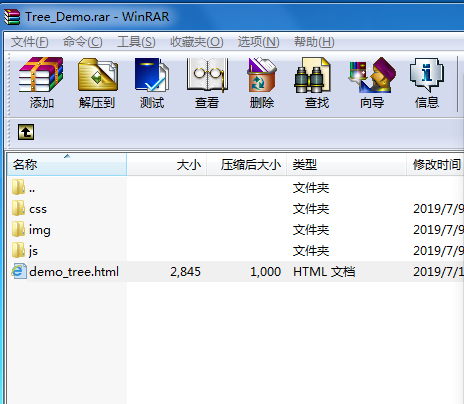Select the 'css' folder name
Image resolution: width=464 pixels, height=404 pixels.
click(x=38, y=209)
